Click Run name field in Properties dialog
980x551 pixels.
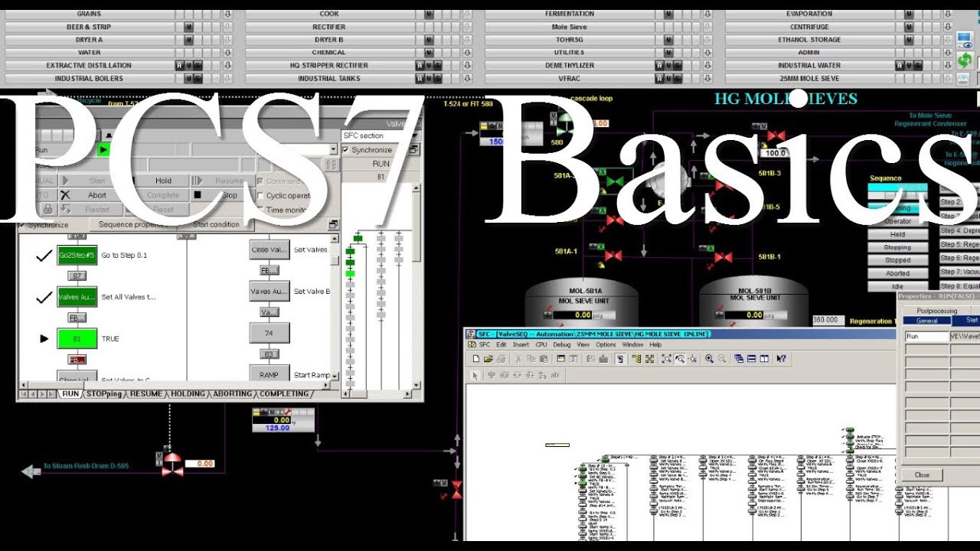(x=926, y=336)
